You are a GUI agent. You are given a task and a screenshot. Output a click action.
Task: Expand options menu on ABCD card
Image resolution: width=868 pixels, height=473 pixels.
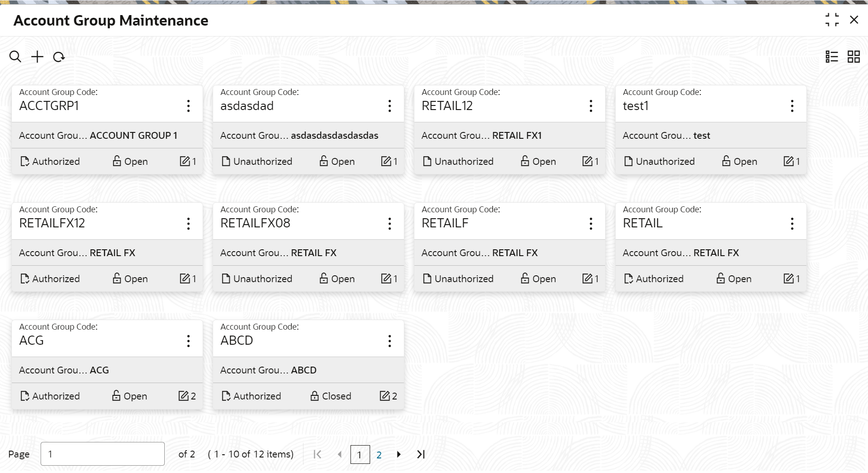[x=389, y=341]
